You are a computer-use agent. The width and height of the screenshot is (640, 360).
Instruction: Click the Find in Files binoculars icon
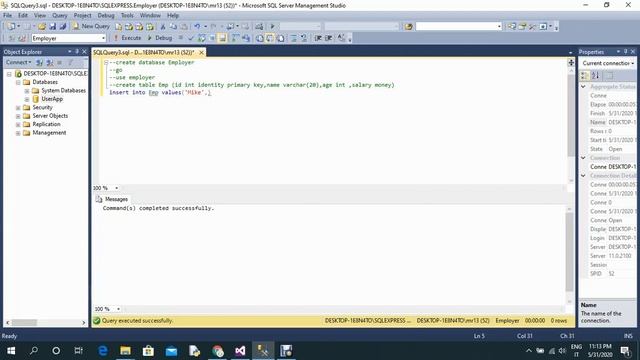click(408, 27)
